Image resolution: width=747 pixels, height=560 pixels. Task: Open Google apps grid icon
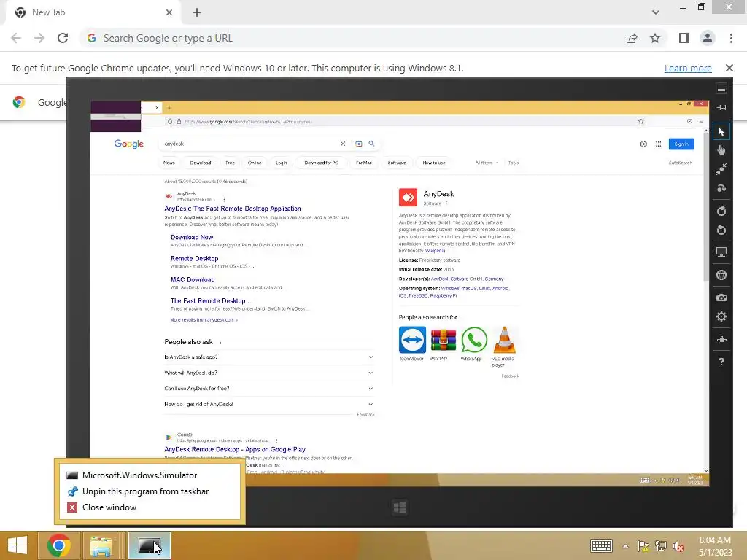(659, 144)
